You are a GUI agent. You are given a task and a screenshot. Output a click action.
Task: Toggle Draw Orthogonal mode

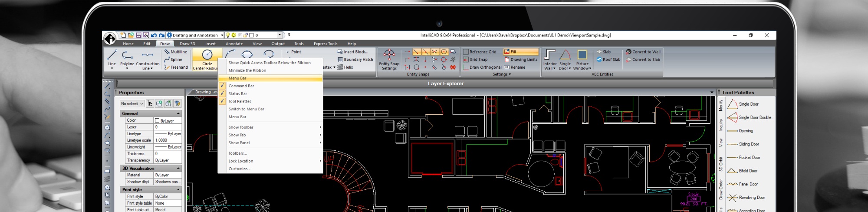coord(482,67)
